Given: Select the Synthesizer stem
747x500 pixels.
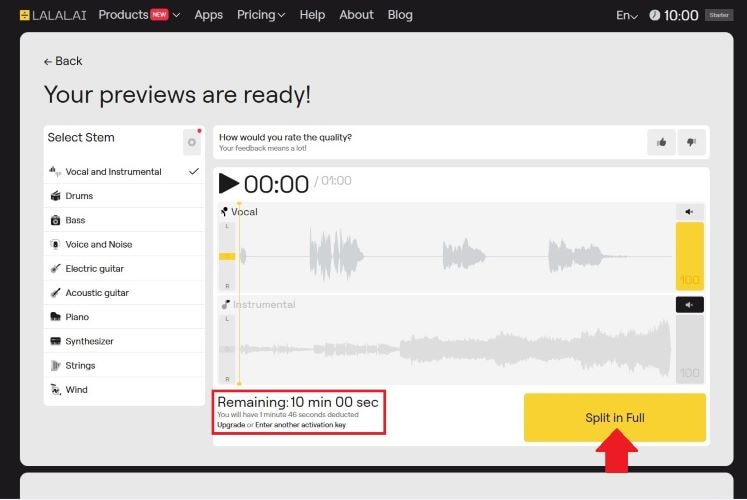Looking at the screenshot, I should coord(124,341).
